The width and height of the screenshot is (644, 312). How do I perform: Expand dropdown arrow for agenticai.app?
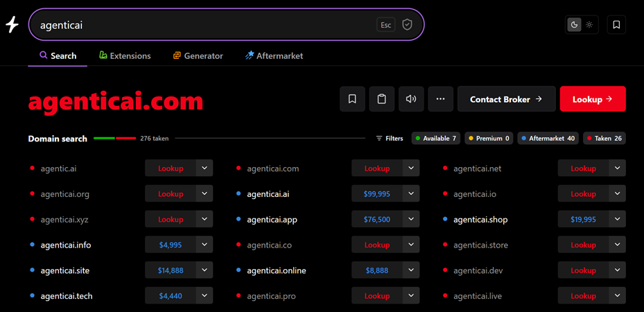pos(411,219)
